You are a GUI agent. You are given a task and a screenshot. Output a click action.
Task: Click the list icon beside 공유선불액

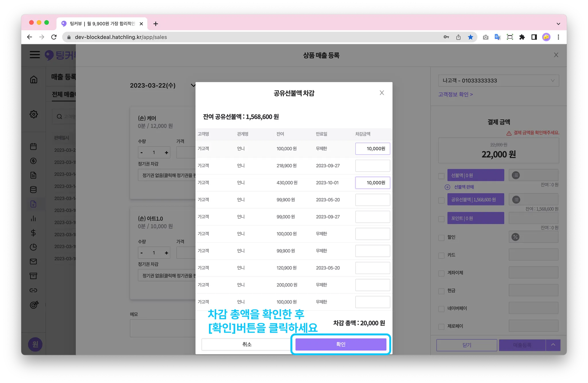516,200
